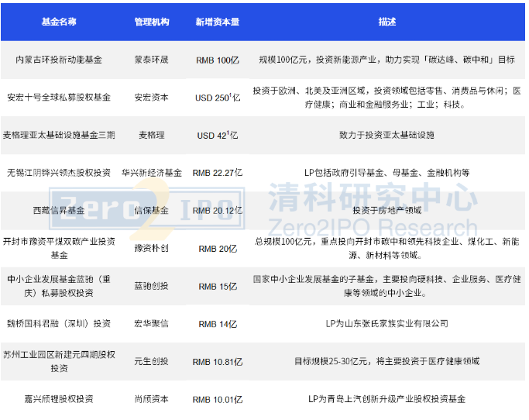Select the RMB 22.27亿 amount cell

(x=218, y=173)
